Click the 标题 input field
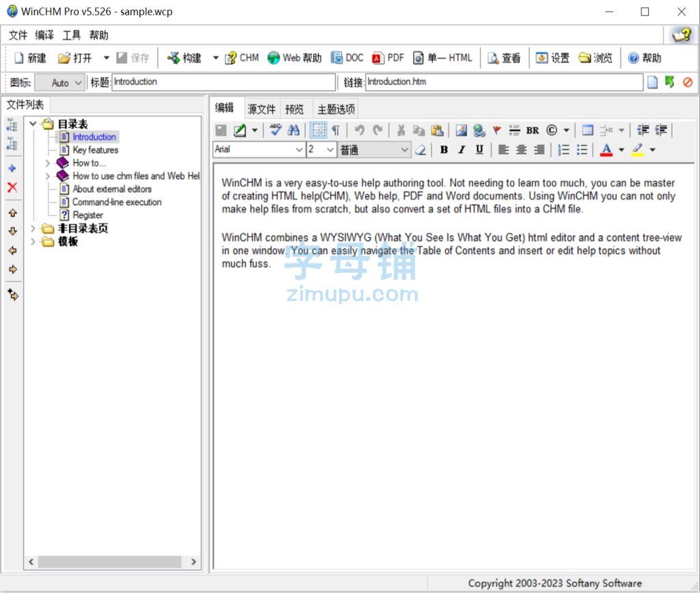This screenshot has height=593, width=700. coord(224,82)
